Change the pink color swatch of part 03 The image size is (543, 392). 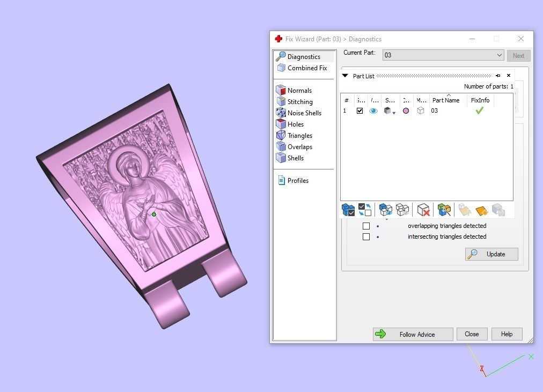coord(406,110)
